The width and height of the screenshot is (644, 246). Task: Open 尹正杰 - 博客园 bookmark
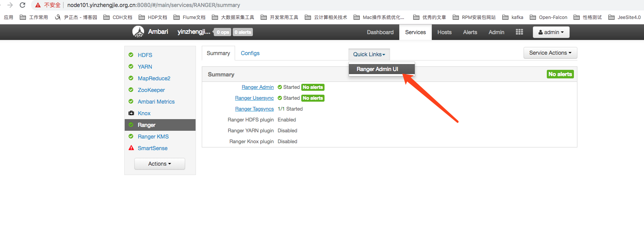[x=76, y=17]
